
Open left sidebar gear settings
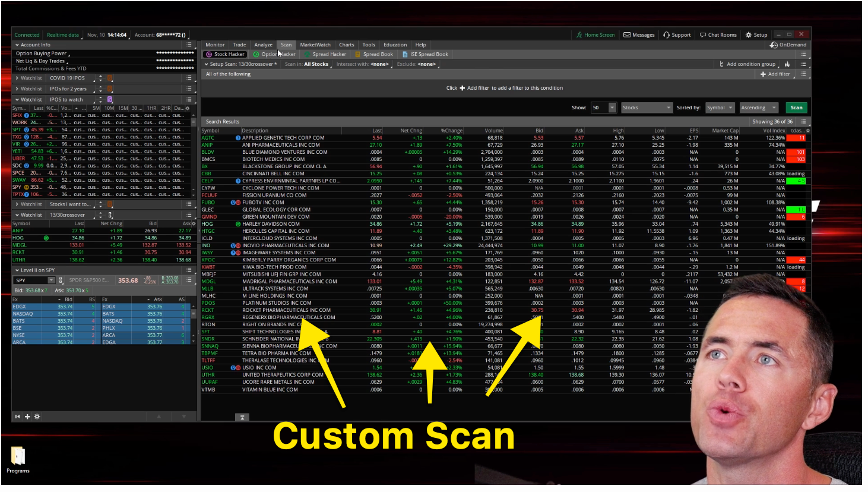click(x=37, y=417)
